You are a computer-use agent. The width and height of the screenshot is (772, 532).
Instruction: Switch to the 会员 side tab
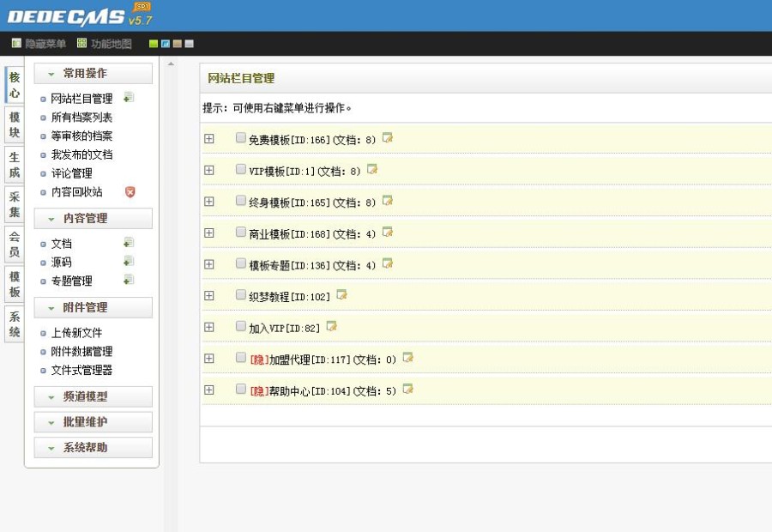[15, 245]
